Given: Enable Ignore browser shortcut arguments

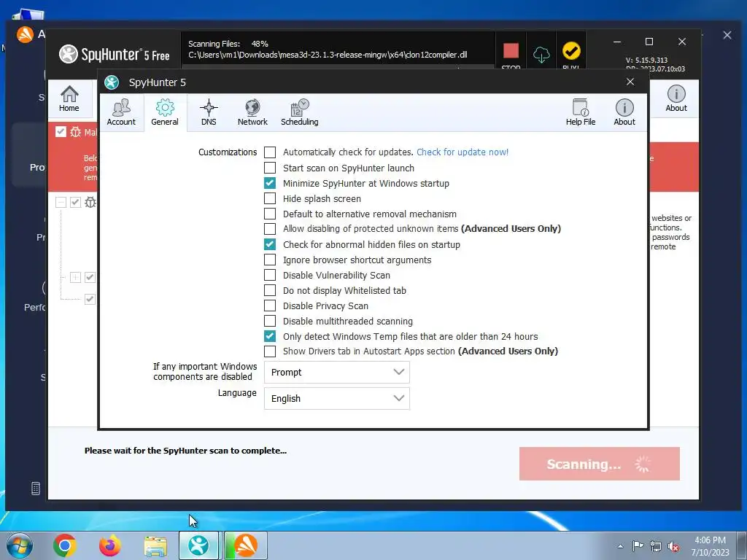Looking at the screenshot, I should point(270,260).
